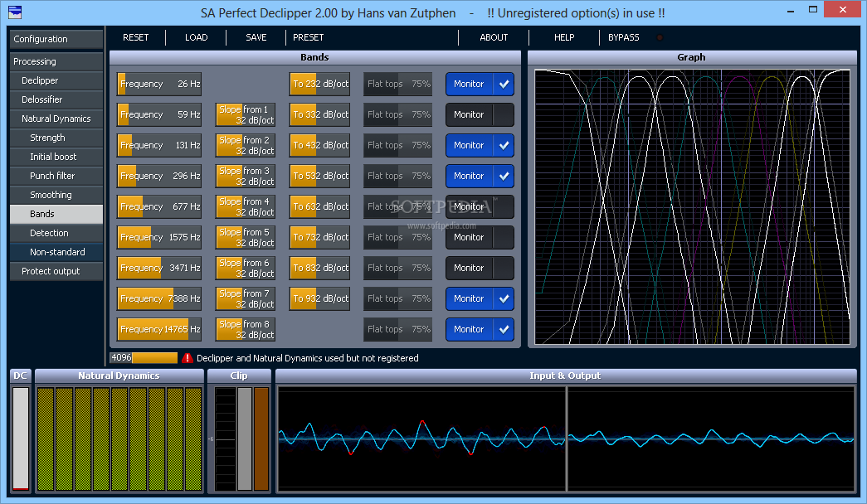
Task: Click the red warning icon in status line
Action: coord(187,358)
